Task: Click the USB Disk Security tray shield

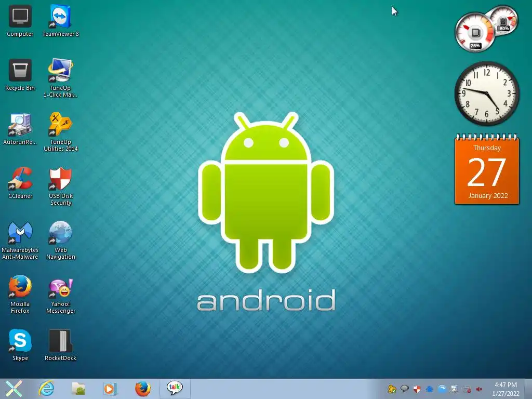Action: pyautogui.click(x=417, y=389)
